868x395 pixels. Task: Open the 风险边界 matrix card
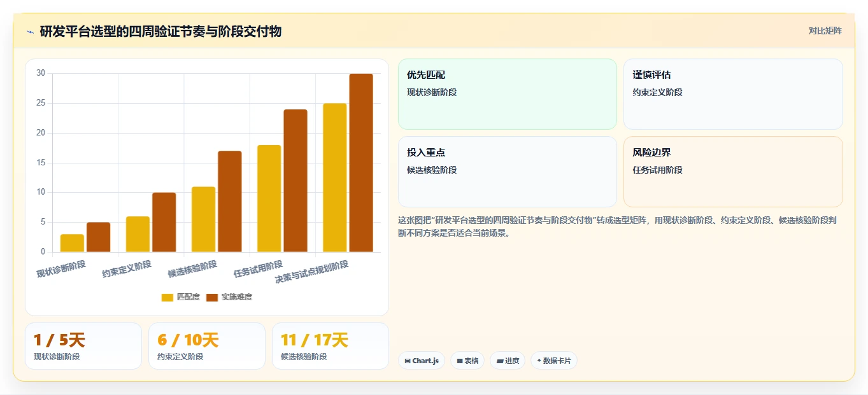(x=733, y=172)
